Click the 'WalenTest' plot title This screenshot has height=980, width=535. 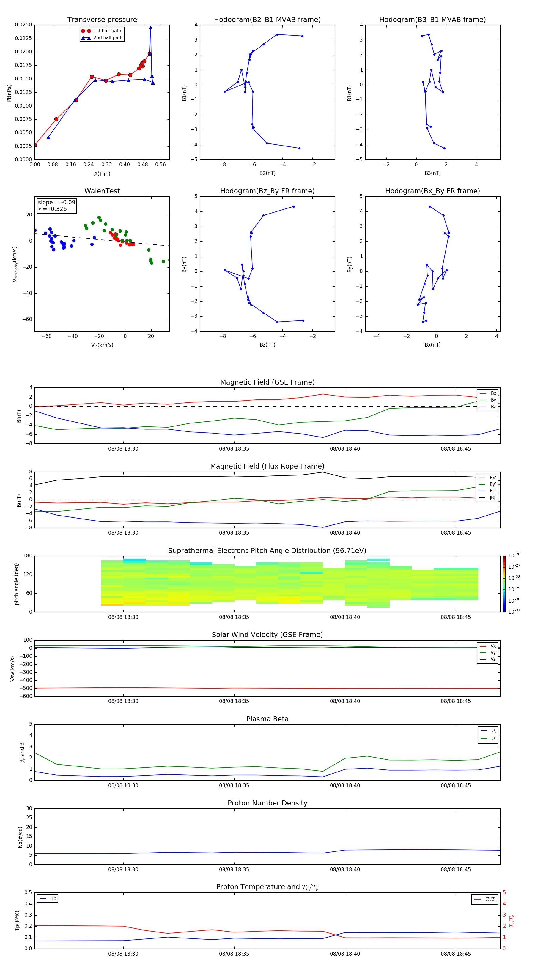[102, 191]
